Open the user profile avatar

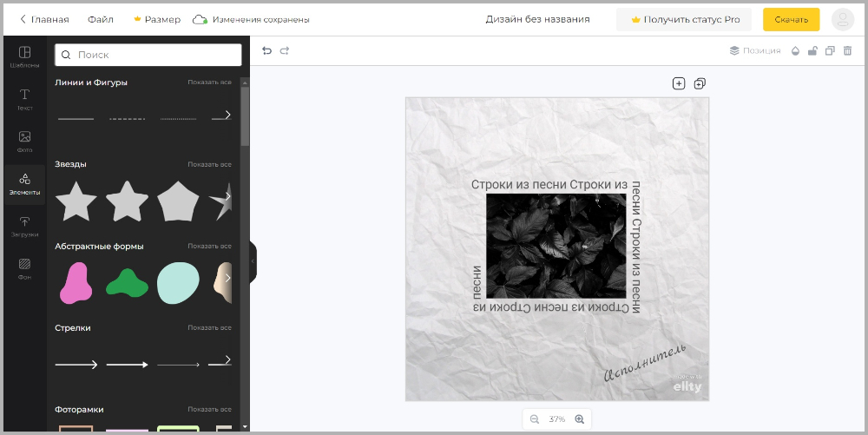pos(843,19)
